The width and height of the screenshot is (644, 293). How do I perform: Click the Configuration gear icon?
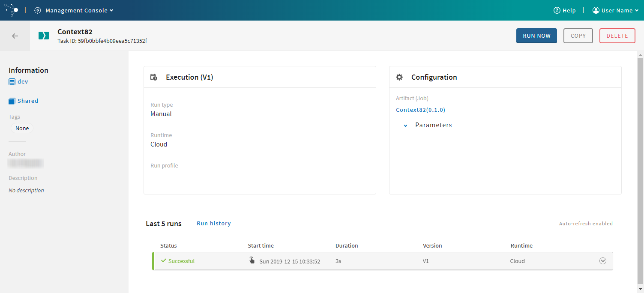[399, 77]
